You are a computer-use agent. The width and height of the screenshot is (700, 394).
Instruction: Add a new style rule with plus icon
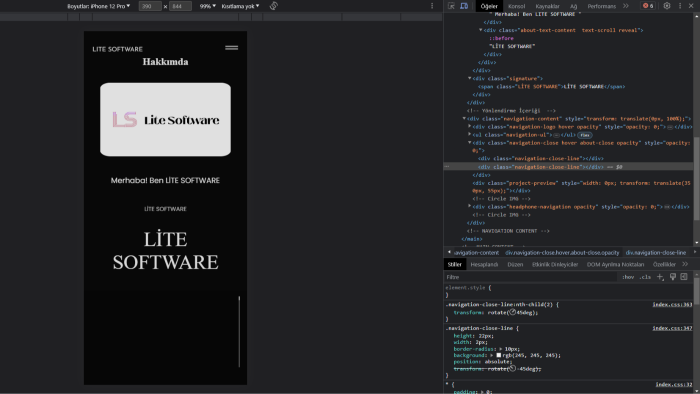660,277
